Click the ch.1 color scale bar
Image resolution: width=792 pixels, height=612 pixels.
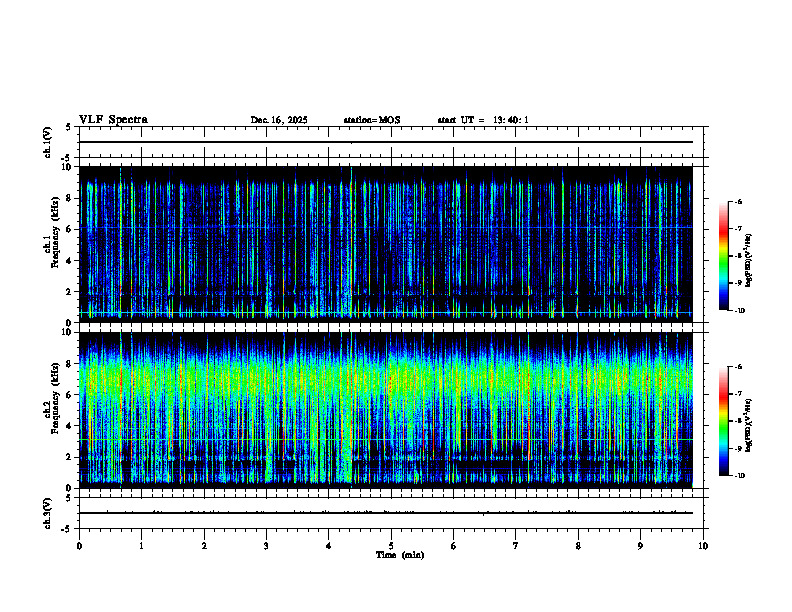pyautogui.click(x=723, y=256)
